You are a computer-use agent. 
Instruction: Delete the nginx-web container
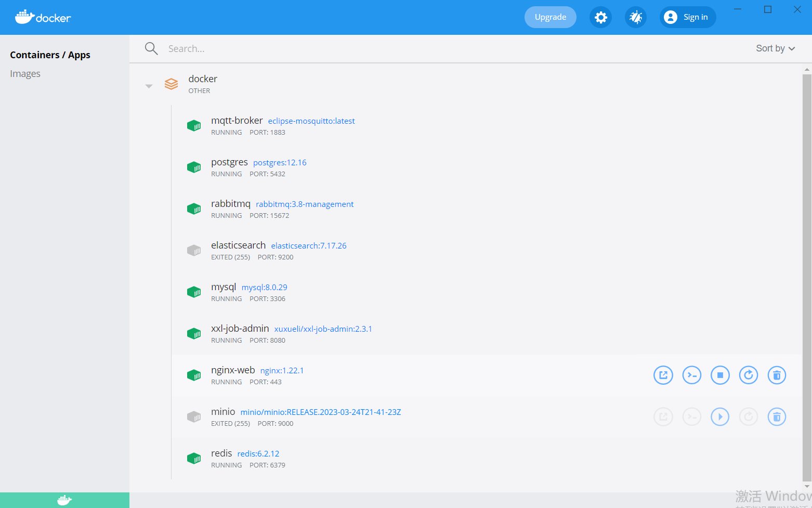(777, 375)
